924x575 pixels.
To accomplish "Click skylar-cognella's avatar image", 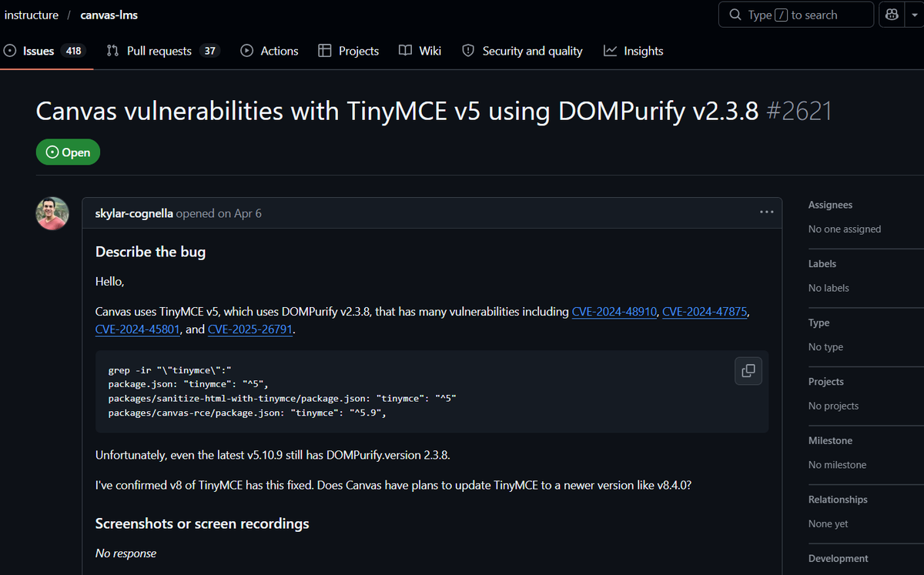I will coord(52,213).
